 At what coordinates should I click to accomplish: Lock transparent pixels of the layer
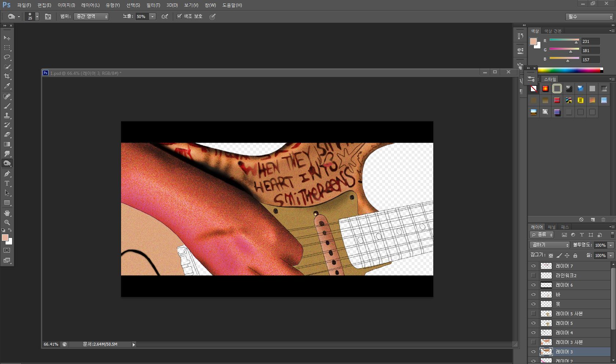[x=551, y=255]
